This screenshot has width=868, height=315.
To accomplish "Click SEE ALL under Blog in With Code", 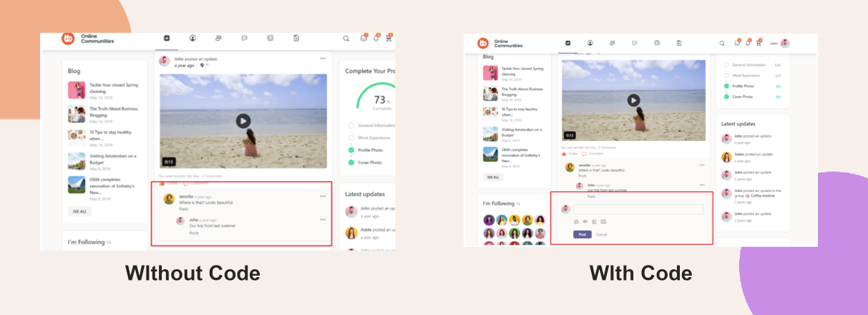I will 492,177.
